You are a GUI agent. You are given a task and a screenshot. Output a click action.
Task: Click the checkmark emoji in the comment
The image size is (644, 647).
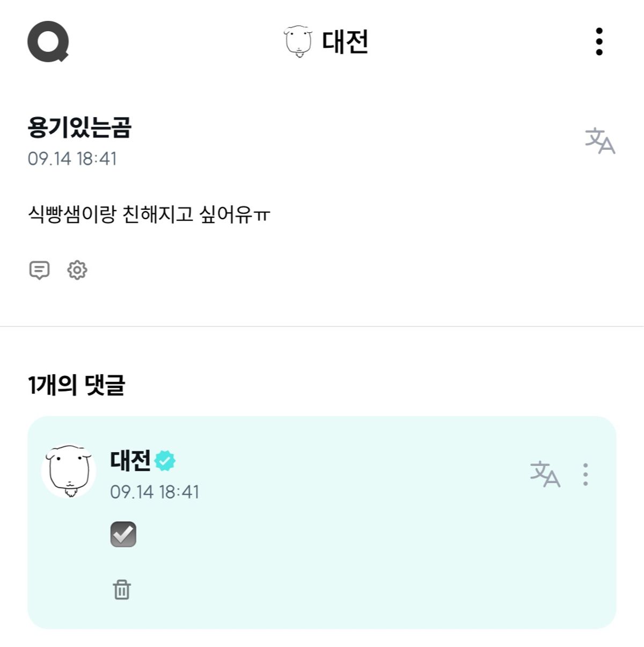pos(123,534)
